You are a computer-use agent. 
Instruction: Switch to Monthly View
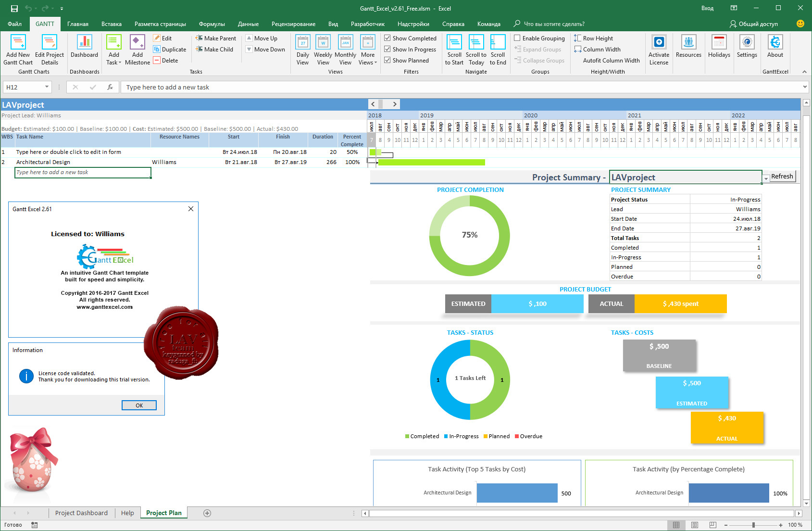(345, 50)
